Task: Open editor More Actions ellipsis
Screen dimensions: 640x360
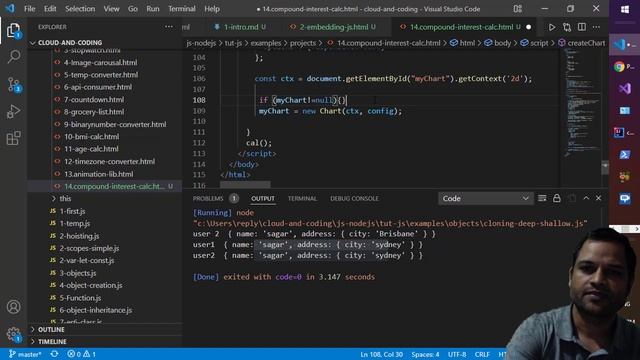Action: (x=596, y=27)
